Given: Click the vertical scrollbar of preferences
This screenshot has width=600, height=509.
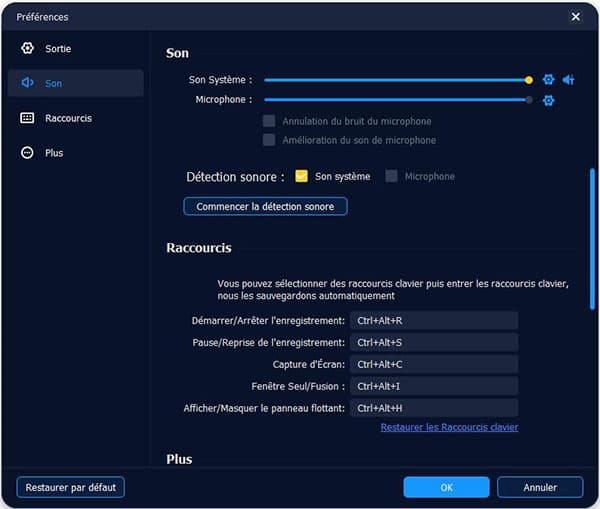Looking at the screenshot, I should 593,240.
